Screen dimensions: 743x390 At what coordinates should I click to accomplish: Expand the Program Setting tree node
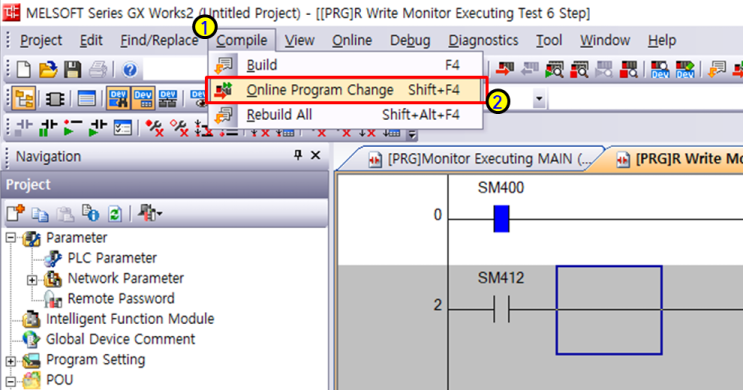pyautogui.click(x=10, y=361)
